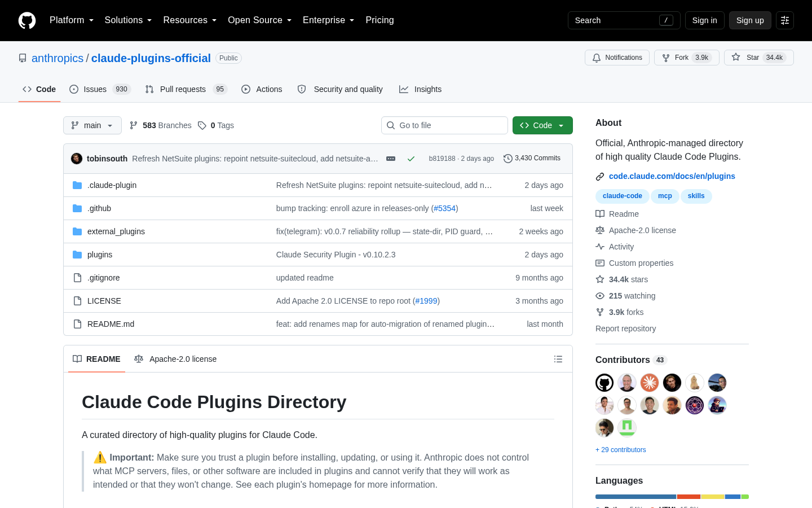Open README outline menu icon
This screenshot has width=812, height=508.
click(x=558, y=359)
